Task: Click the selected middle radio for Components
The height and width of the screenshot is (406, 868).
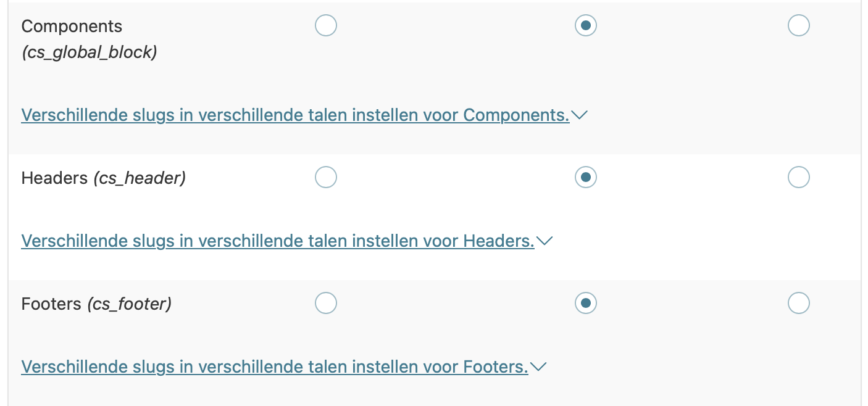Action: click(585, 26)
